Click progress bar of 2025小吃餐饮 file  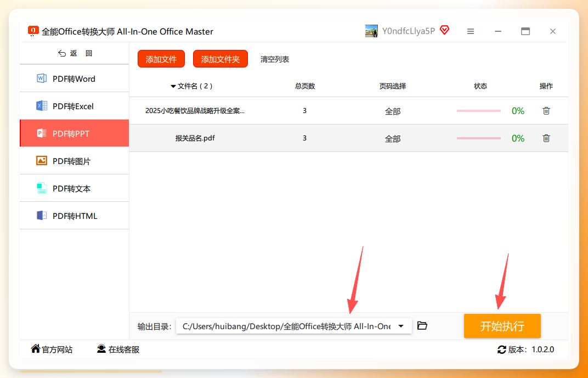coord(478,111)
